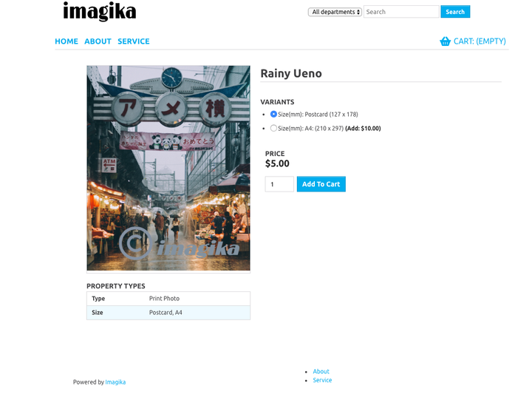The width and height of the screenshot is (532, 403).
Task: Click the quantity input box
Action: pos(279,184)
